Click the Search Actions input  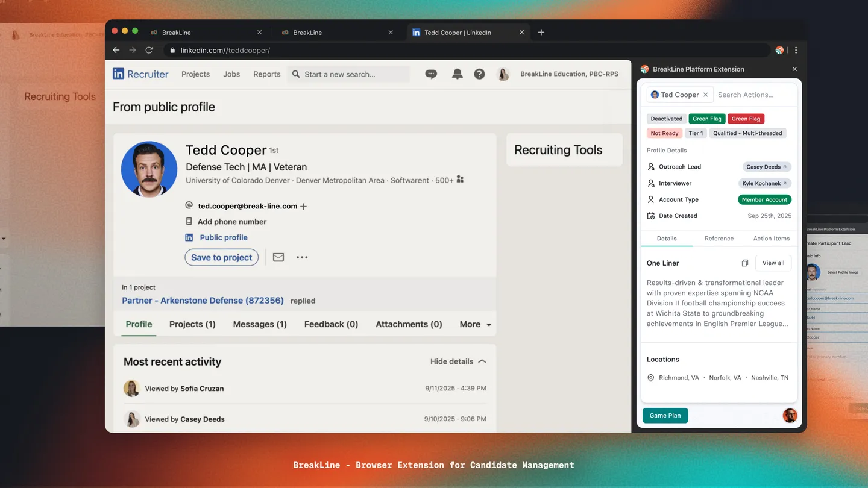tap(753, 95)
